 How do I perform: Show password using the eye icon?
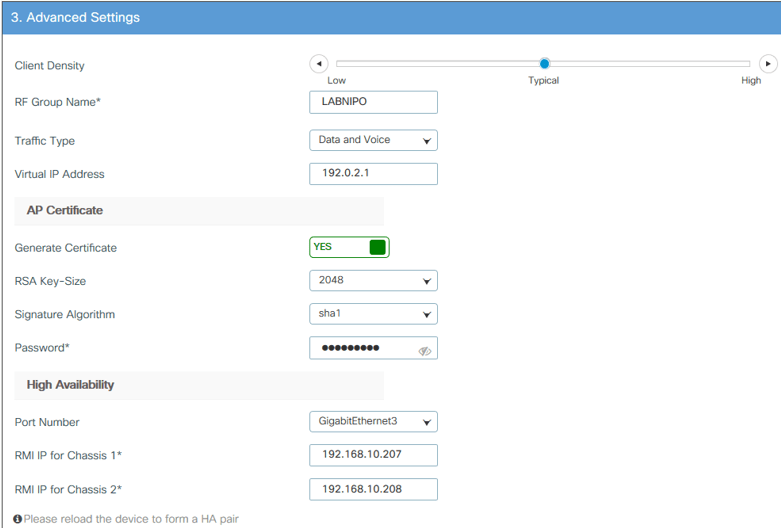pyautogui.click(x=424, y=351)
